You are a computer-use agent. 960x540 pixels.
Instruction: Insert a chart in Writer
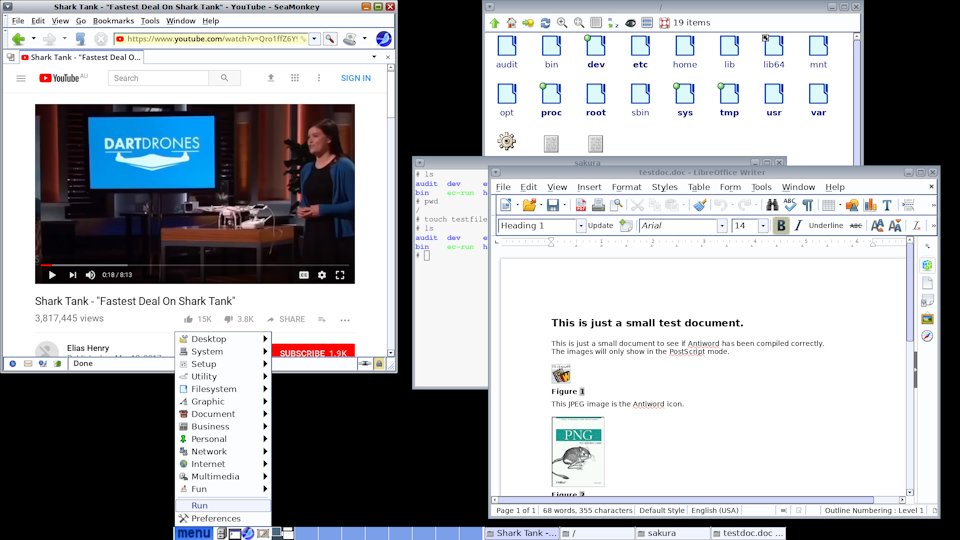[x=870, y=205]
